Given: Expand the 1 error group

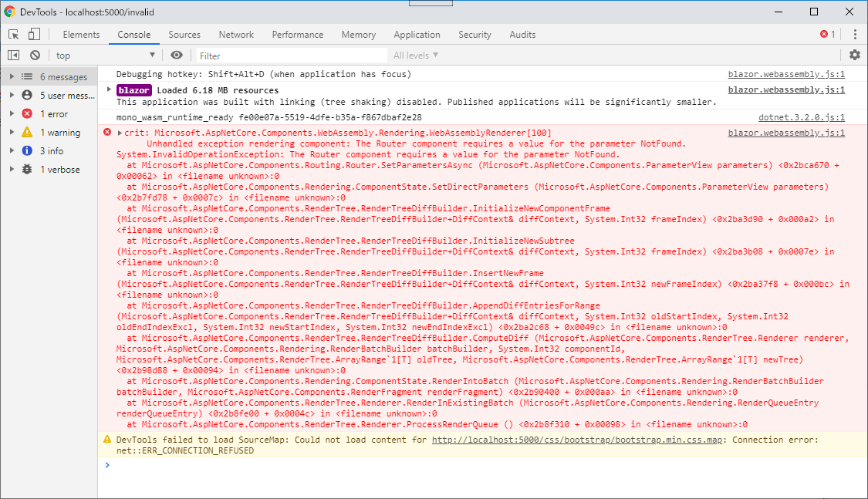Looking at the screenshot, I should pyautogui.click(x=12, y=113).
